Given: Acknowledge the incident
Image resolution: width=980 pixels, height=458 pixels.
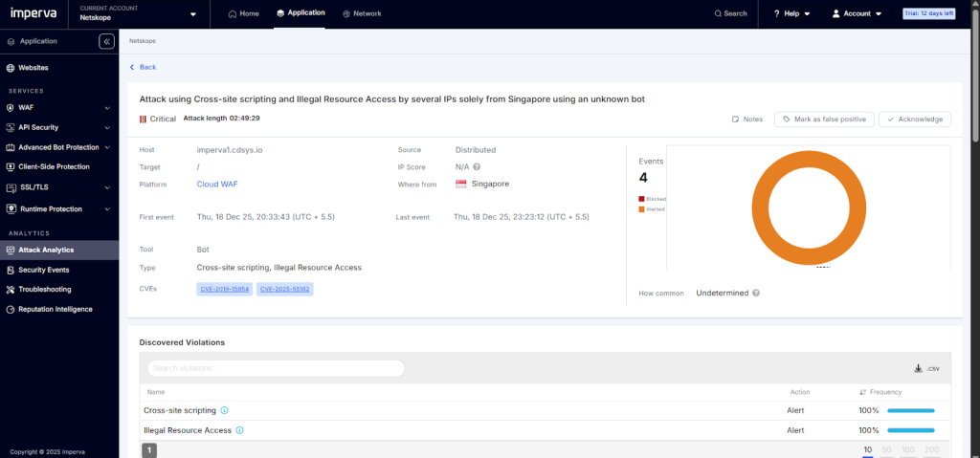Looking at the screenshot, I should point(914,119).
